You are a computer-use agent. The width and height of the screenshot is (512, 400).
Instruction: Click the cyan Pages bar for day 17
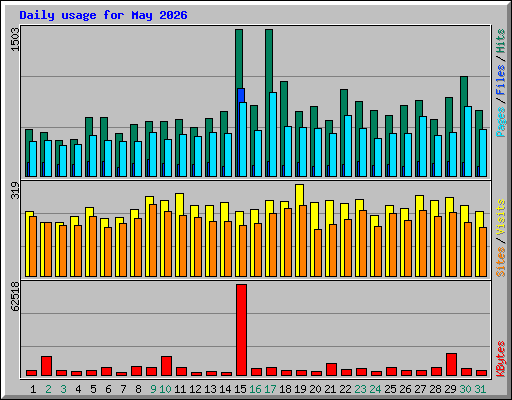click(273, 134)
